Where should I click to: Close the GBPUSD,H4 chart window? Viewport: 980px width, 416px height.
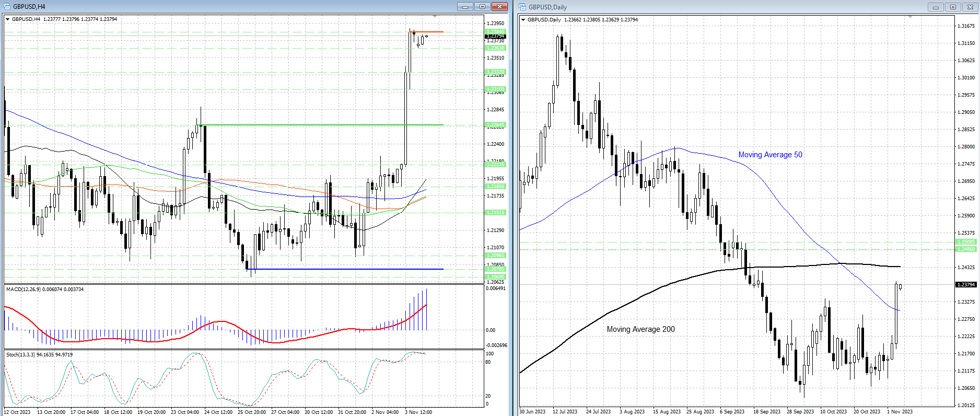pyautogui.click(x=499, y=7)
